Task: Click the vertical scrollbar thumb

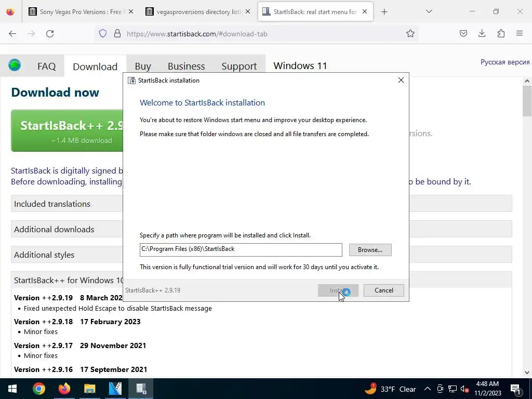Action: (x=527, y=101)
